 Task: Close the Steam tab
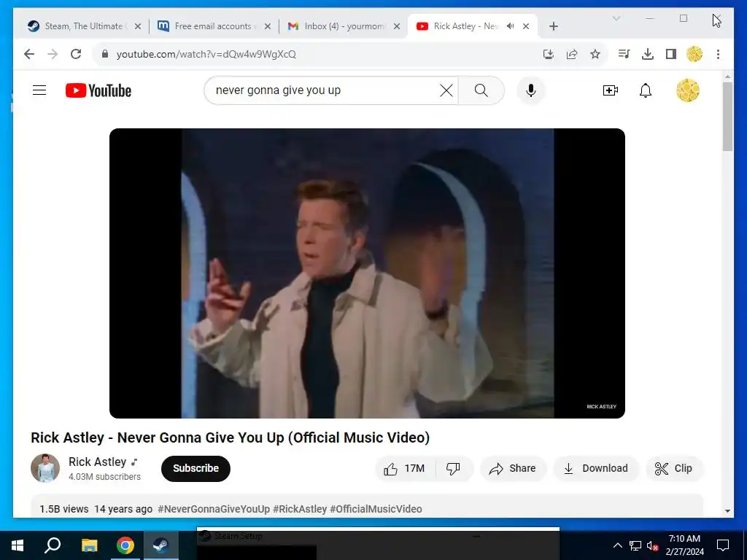click(138, 26)
